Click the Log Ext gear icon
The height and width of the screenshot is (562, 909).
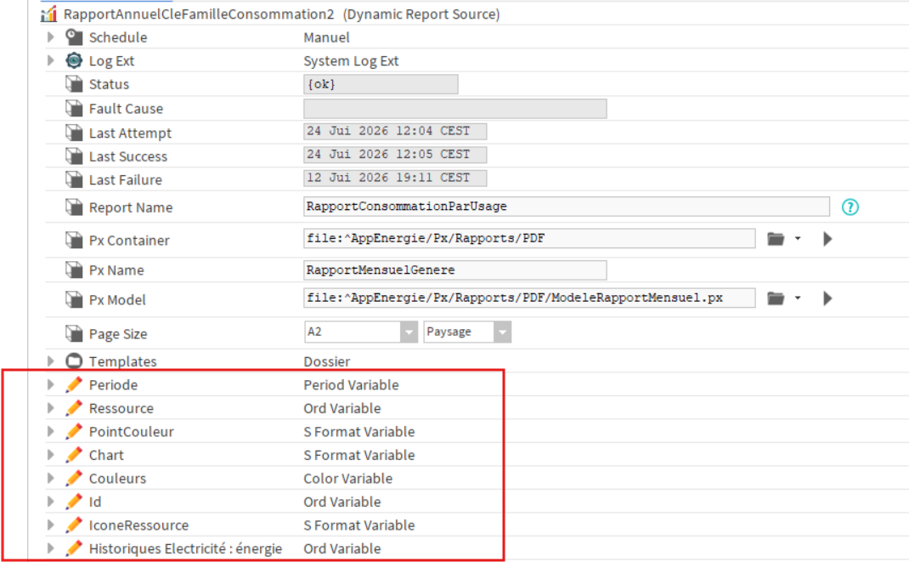pyautogui.click(x=74, y=60)
